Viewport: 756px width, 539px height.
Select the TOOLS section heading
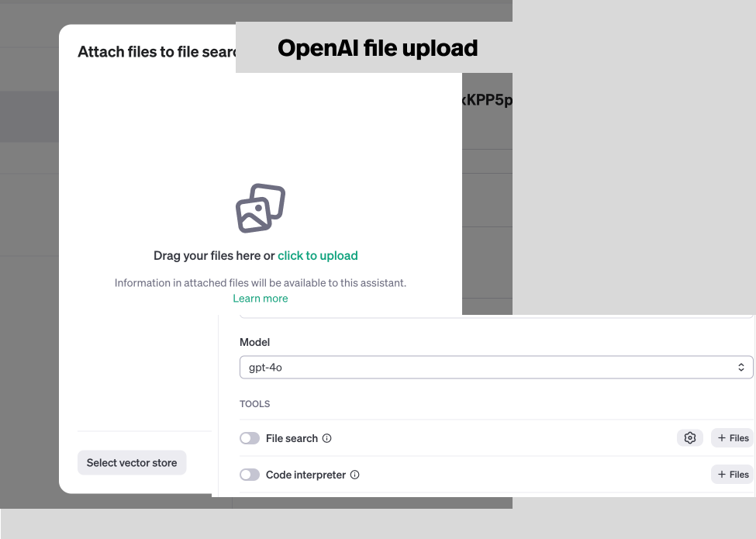(x=254, y=403)
